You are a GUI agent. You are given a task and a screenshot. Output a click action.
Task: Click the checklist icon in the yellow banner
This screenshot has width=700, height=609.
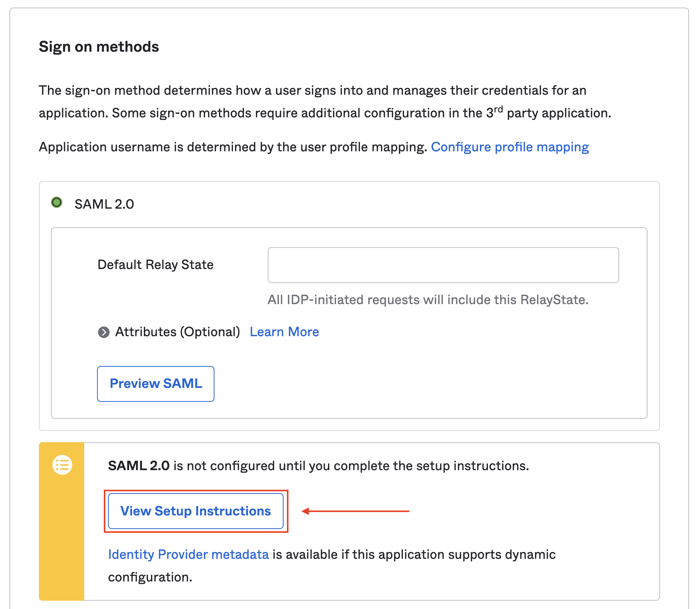(62, 465)
